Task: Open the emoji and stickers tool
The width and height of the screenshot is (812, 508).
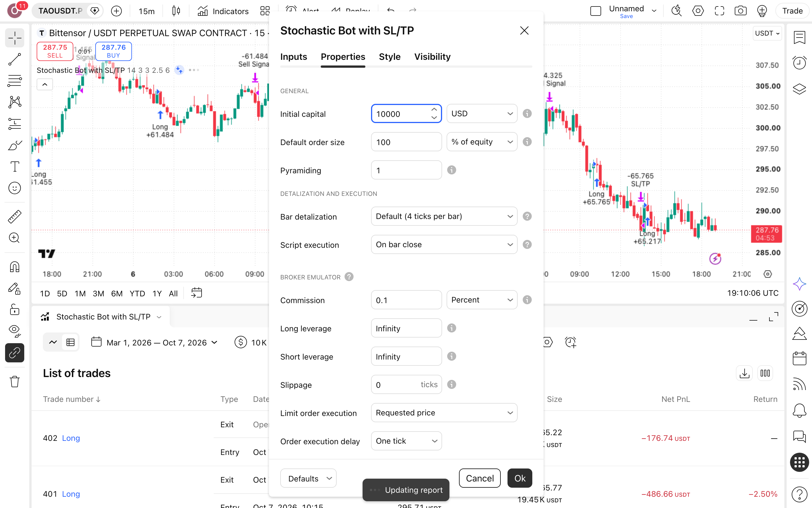Action: [14, 188]
